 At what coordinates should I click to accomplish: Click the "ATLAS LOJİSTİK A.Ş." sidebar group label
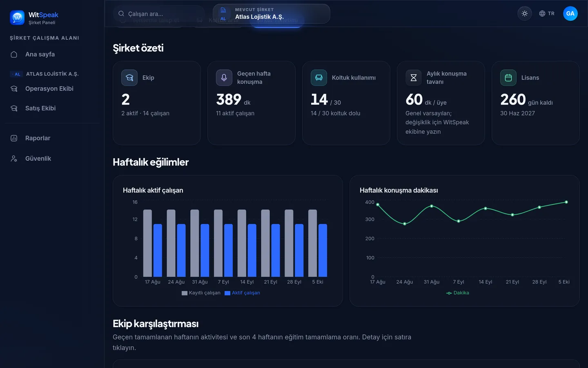click(x=52, y=74)
